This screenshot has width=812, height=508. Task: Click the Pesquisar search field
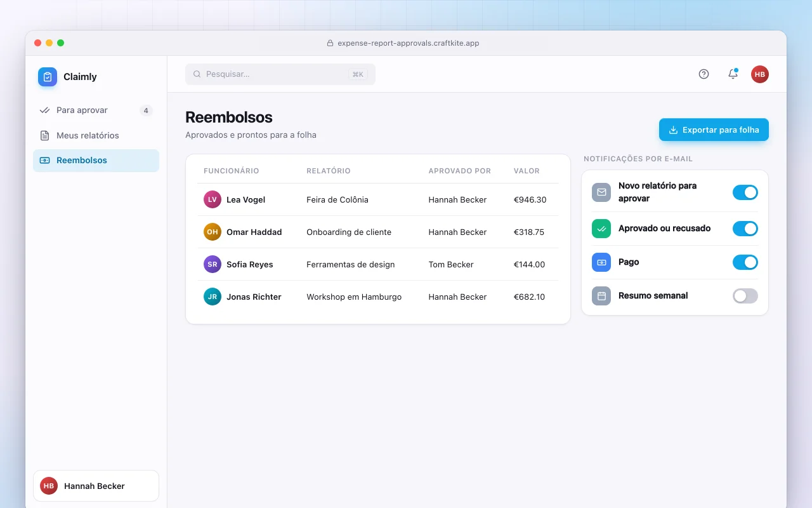point(280,74)
